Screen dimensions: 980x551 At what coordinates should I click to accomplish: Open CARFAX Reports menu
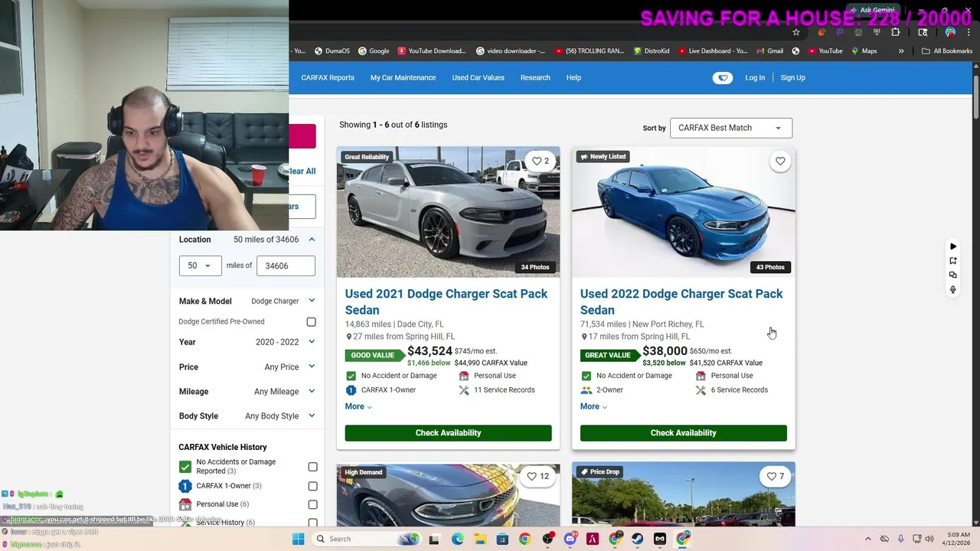(328, 77)
